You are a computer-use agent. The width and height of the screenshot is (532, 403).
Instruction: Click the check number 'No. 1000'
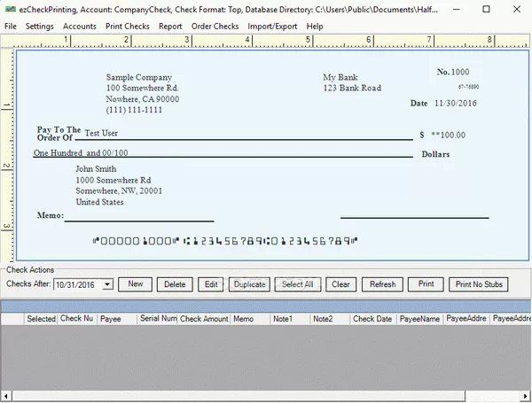coord(453,72)
